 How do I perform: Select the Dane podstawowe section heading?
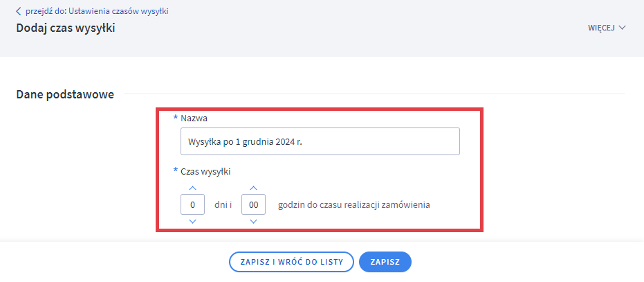coord(65,94)
